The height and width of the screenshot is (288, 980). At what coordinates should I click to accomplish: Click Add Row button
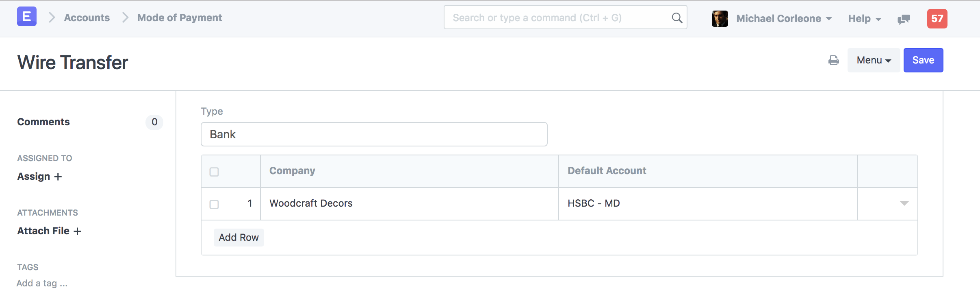(238, 238)
